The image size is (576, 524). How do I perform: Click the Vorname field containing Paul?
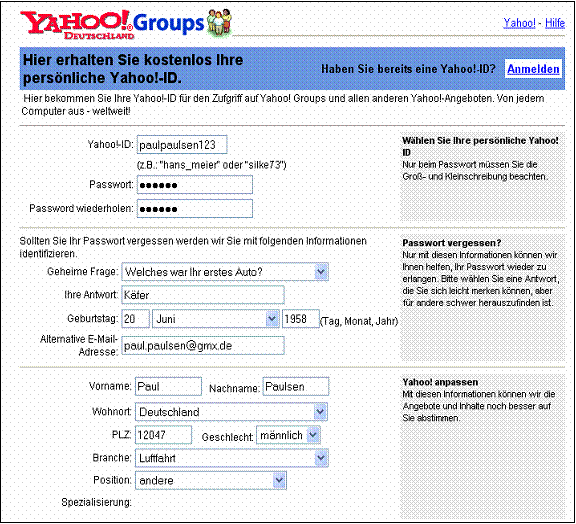tap(168, 386)
